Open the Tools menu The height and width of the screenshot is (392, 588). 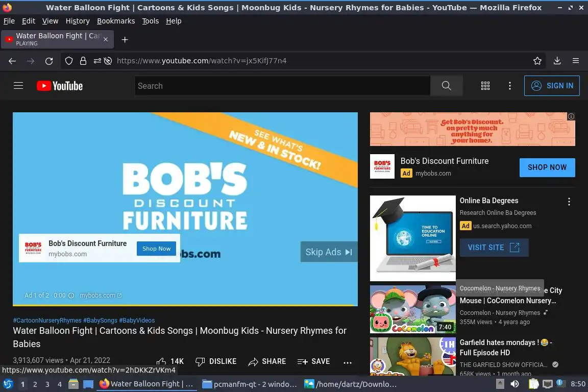(x=151, y=21)
